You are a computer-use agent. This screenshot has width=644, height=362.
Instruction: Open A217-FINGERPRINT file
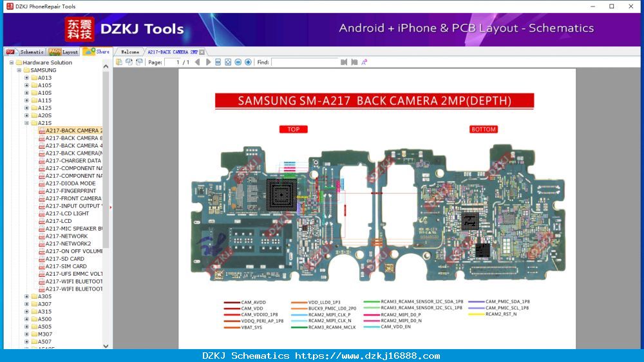pos(71,191)
